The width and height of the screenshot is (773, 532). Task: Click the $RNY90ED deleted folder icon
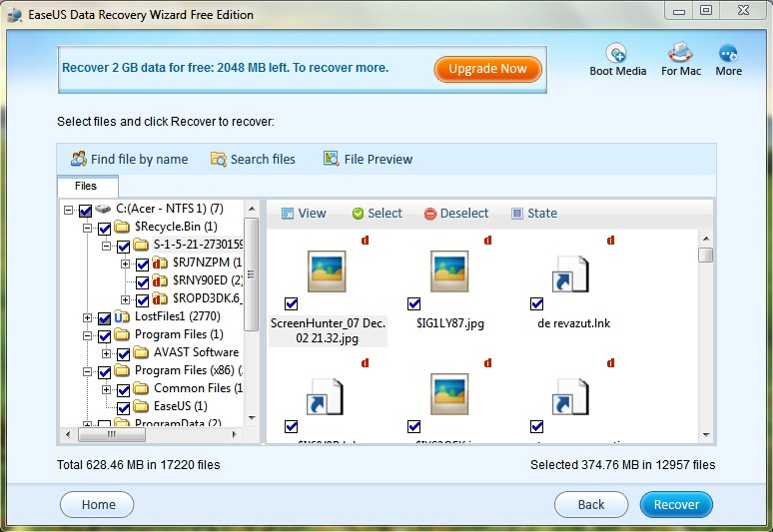160,280
